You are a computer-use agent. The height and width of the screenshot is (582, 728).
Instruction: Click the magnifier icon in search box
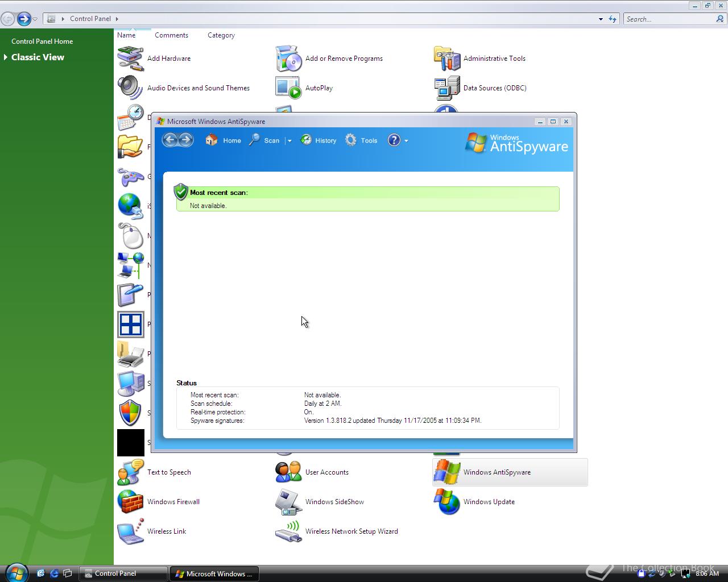720,19
